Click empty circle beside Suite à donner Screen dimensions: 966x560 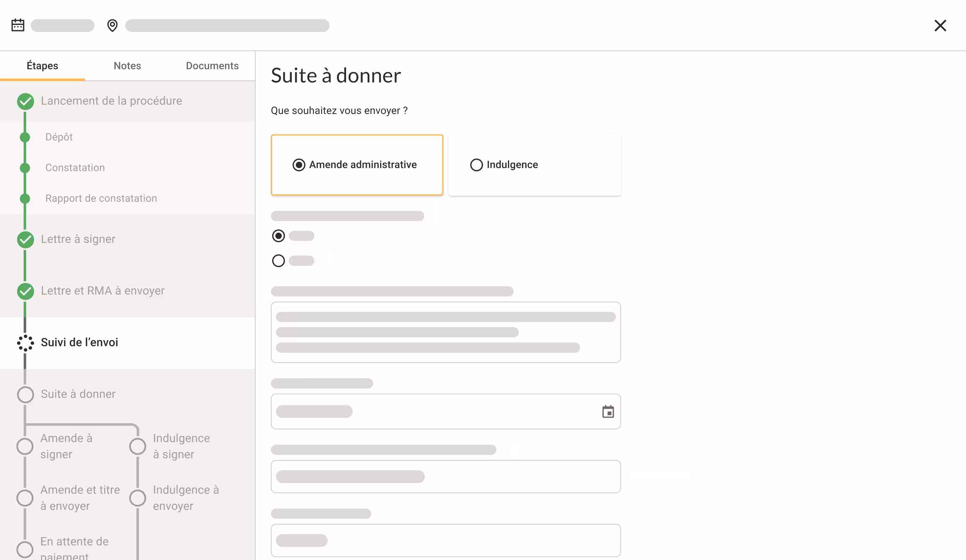click(25, 394)
